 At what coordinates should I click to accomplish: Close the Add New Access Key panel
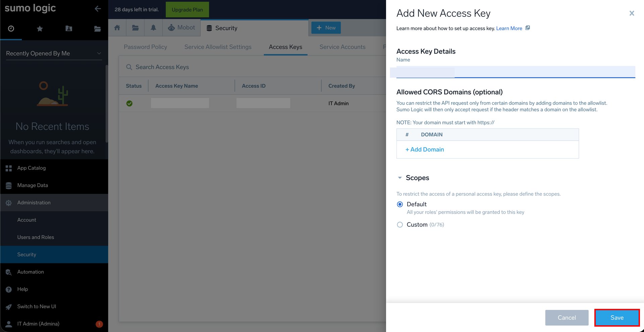[632, 13]
